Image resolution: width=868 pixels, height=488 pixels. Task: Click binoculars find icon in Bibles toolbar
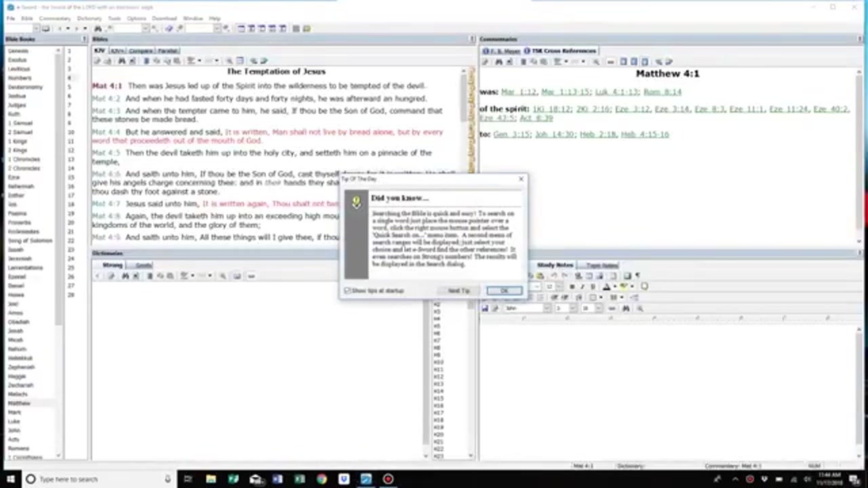[x=121, y=61]
